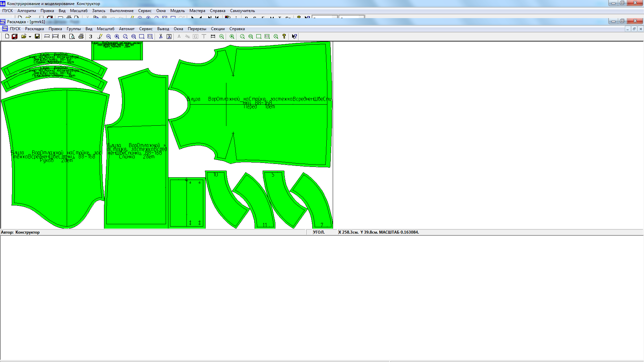
Task: Expand the dropdown arrow next to the open folder
Action: coord(30,37)
